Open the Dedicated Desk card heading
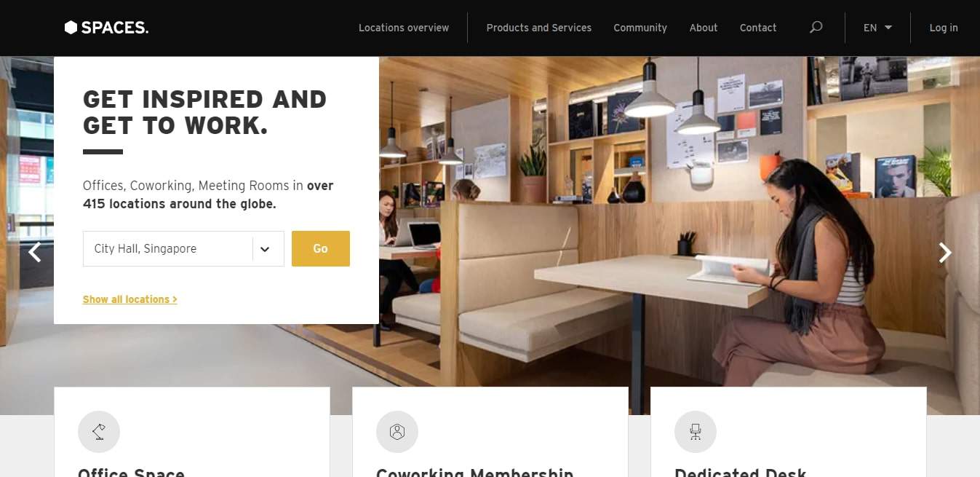980x477 pixels. [x=741, y=472]
